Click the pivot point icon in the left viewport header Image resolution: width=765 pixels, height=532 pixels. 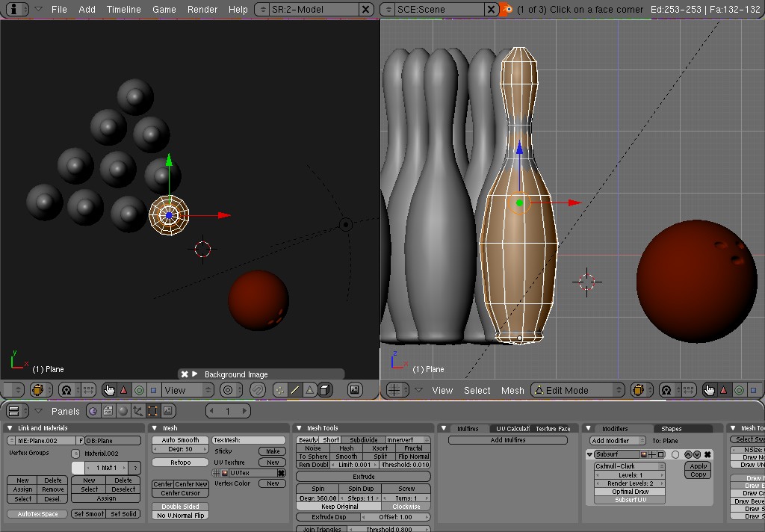(66, 390)
